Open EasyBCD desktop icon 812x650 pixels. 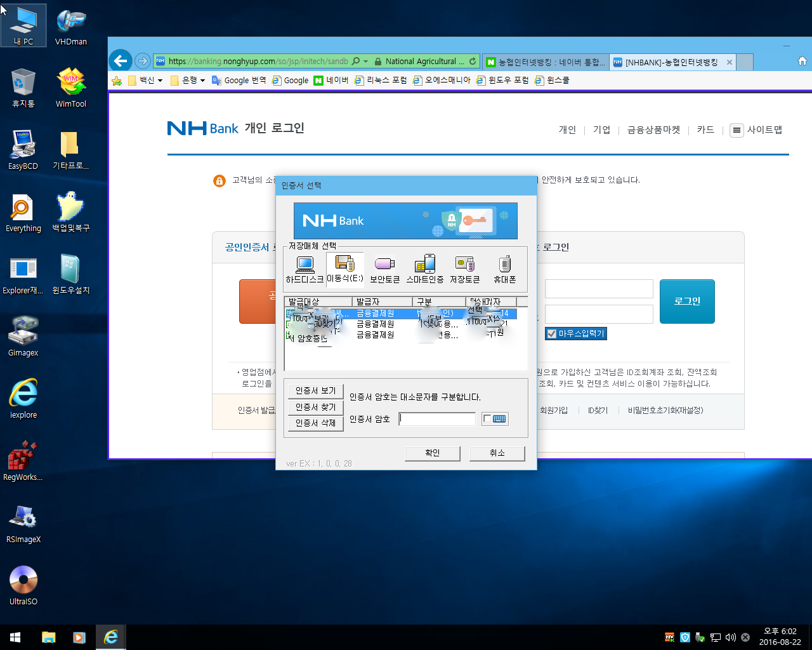[x=23, y=151]
